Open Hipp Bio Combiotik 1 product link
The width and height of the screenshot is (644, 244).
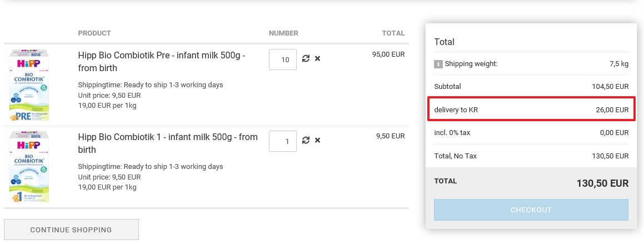[168, 143]
